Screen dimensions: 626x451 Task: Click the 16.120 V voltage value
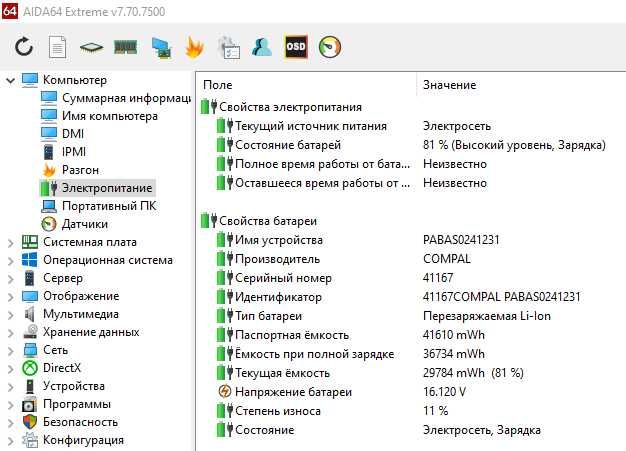point(444,392)
